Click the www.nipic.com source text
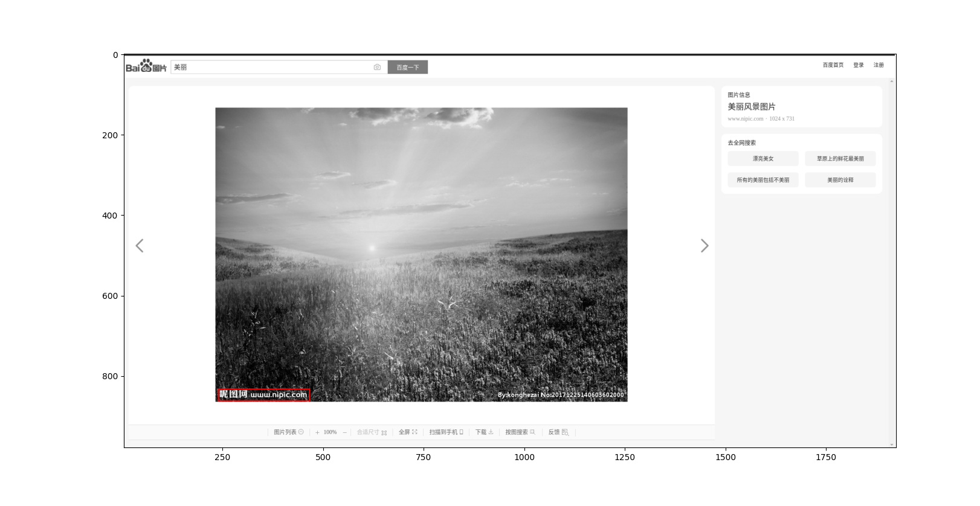The image size is (980, 506). (x=746, y=119)
